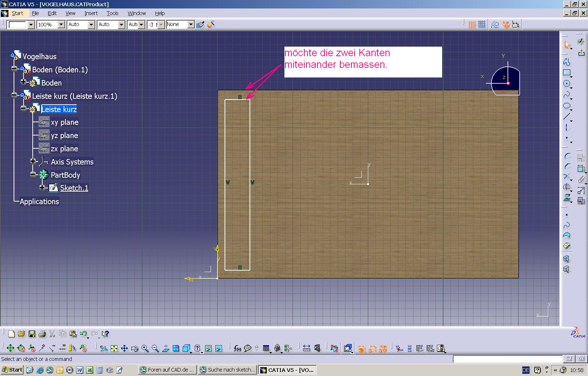Open the color fill dropdown in graphic toolbar

click(31, 25)
